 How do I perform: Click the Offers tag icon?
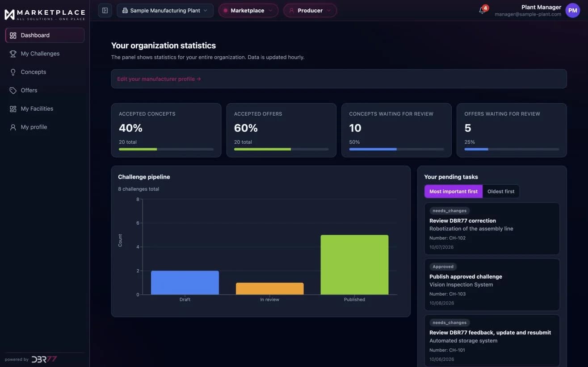point(13,90)
